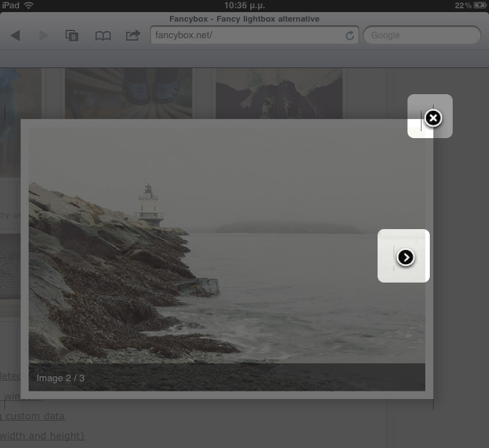The height and width of the screenshot is (448, 489).
Task: Open the Safari pages switcher showing 9
Action: click(72, 36)
